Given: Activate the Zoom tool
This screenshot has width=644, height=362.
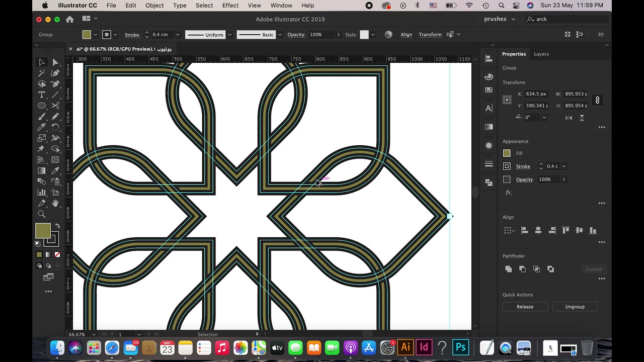Looking at the screenshot, I should (42, 214).
